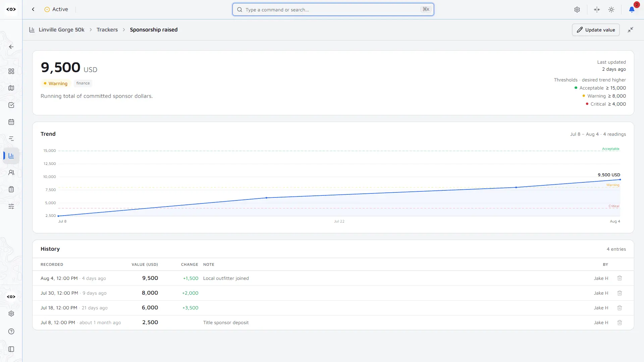This screenshot has height=362, width=644.
Task: Toggle the sidebar panel icon
Action: pos(11,349)
